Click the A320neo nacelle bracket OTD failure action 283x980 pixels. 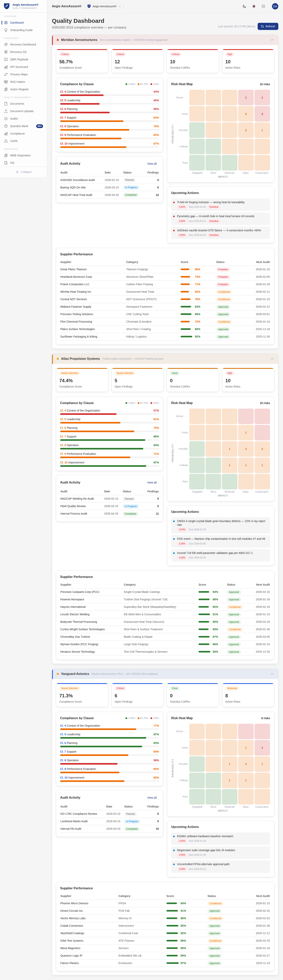(220, 233)
